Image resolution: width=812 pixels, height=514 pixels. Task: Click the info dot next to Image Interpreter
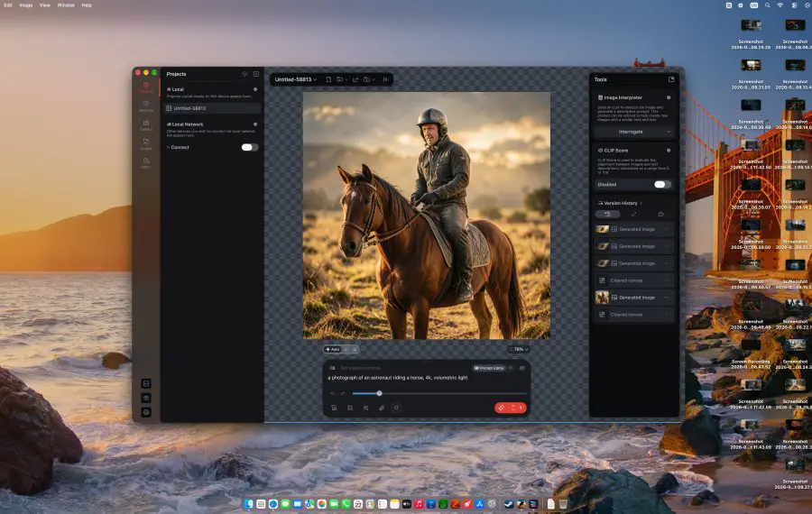669,97
